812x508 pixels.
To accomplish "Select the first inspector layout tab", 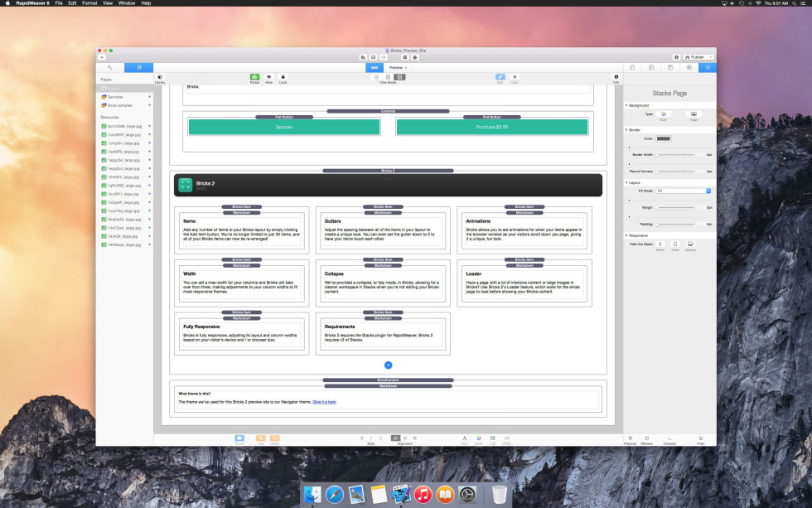I will [632, 67].
